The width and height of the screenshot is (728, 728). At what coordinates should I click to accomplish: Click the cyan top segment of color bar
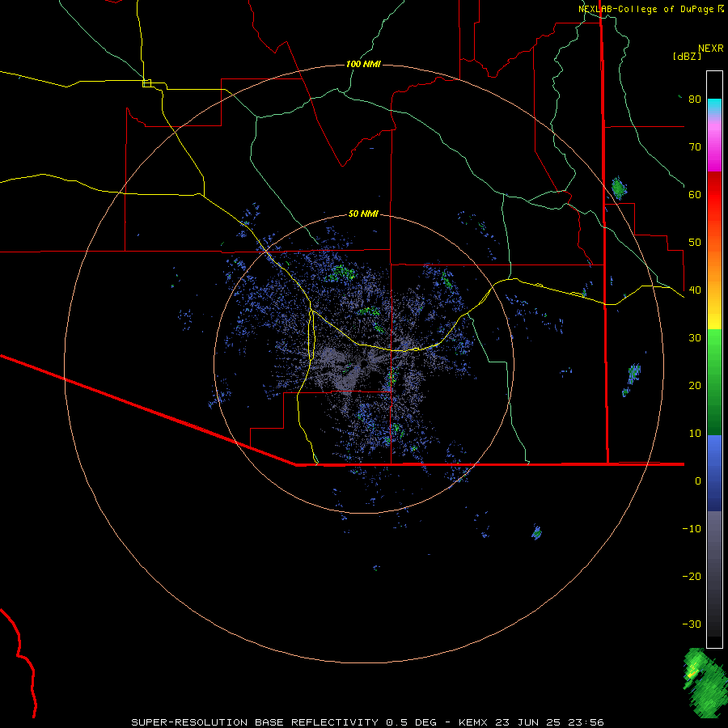(x=714, y=107)
